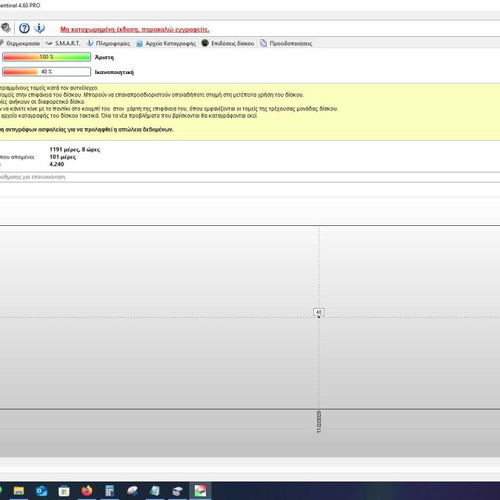
Task: Click the active Hard Disk Sentinel taskbar icon
Action: [200, 491]
